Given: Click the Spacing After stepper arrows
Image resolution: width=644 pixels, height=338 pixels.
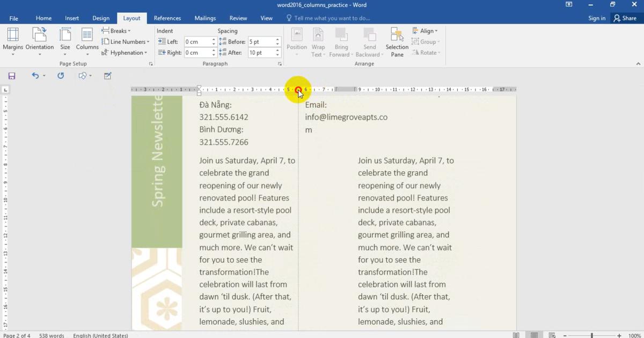Looking at the screenshot, I should click(277, 53).
